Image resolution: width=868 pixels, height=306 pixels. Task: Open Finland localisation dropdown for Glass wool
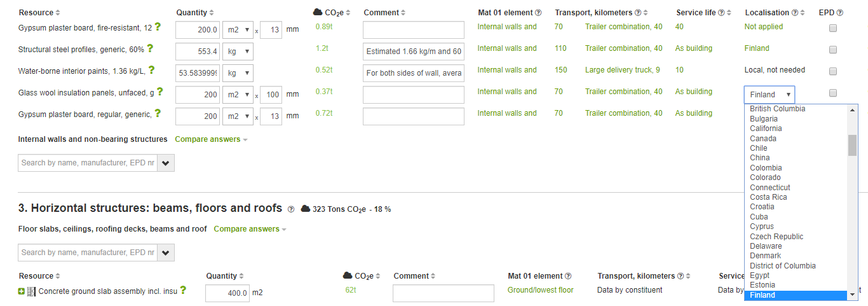coord(770,94)
